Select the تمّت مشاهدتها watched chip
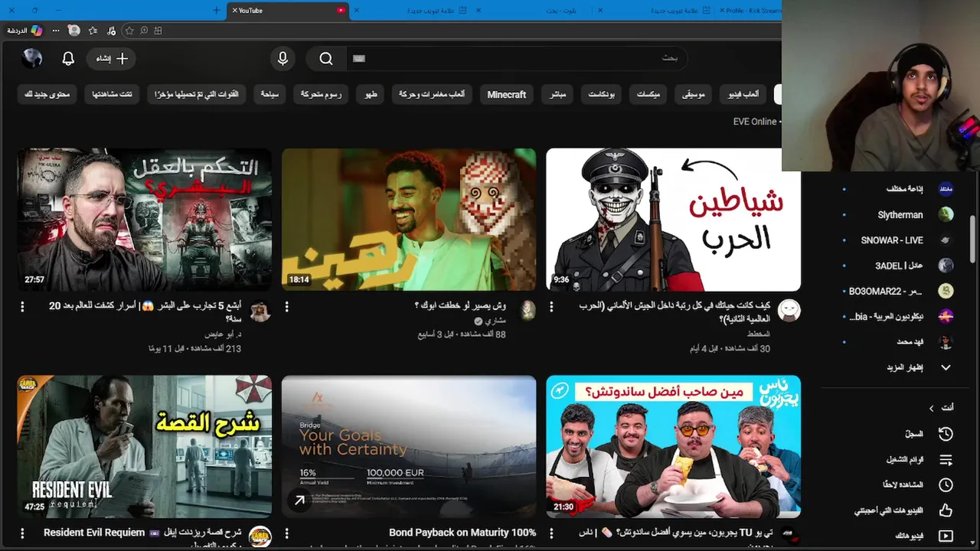 pyautogui.click(x=112, y=94)
